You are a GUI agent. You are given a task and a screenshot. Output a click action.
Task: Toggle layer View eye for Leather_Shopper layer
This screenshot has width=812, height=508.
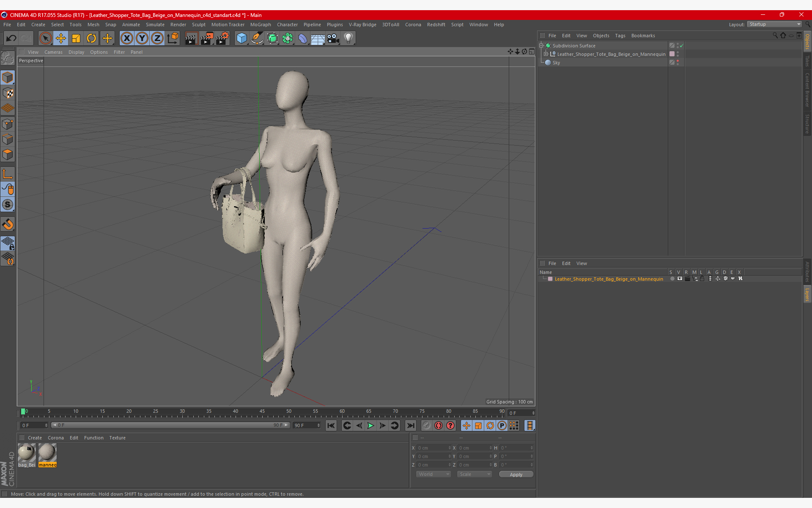(x=680, y=279)
